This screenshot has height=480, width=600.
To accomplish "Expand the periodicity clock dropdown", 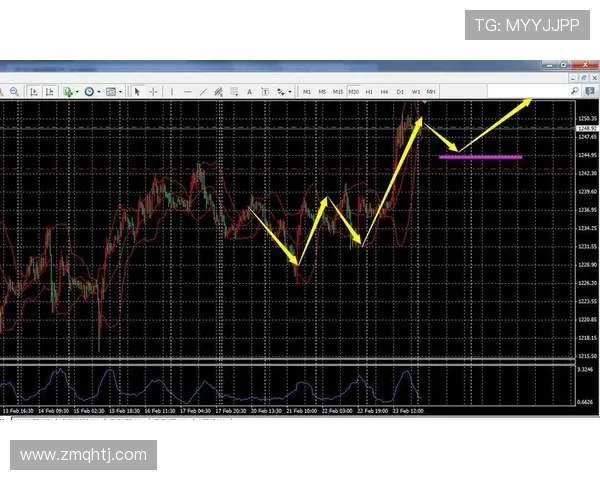I will 99,91.
